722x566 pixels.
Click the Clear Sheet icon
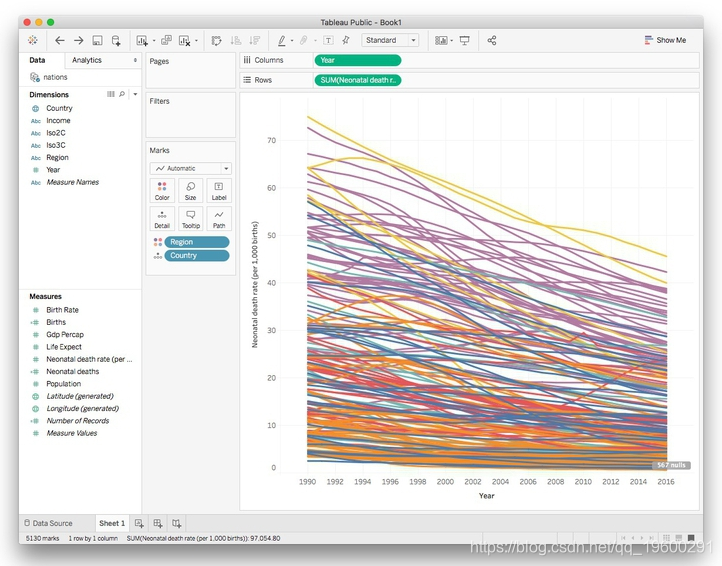click(x=185, y=41)
